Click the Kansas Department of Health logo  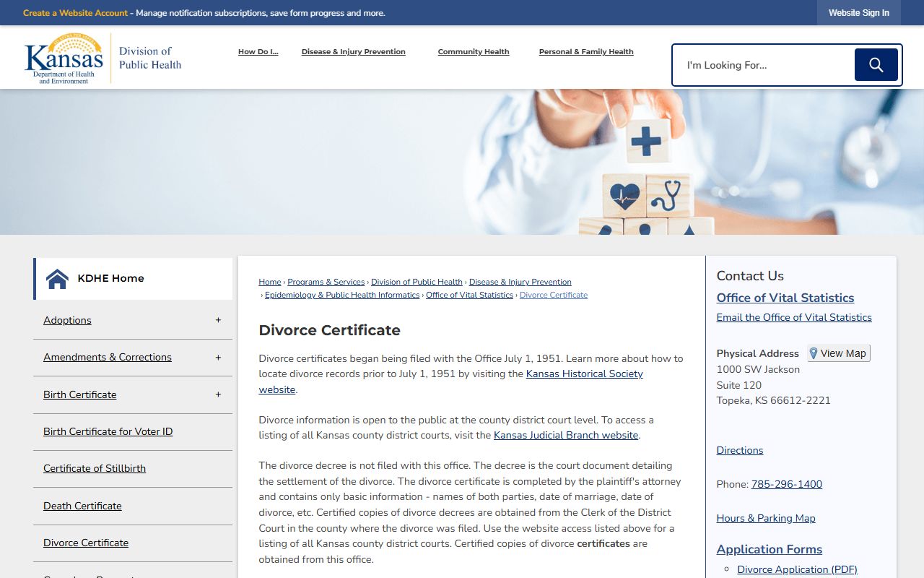[x=64, y=59]
